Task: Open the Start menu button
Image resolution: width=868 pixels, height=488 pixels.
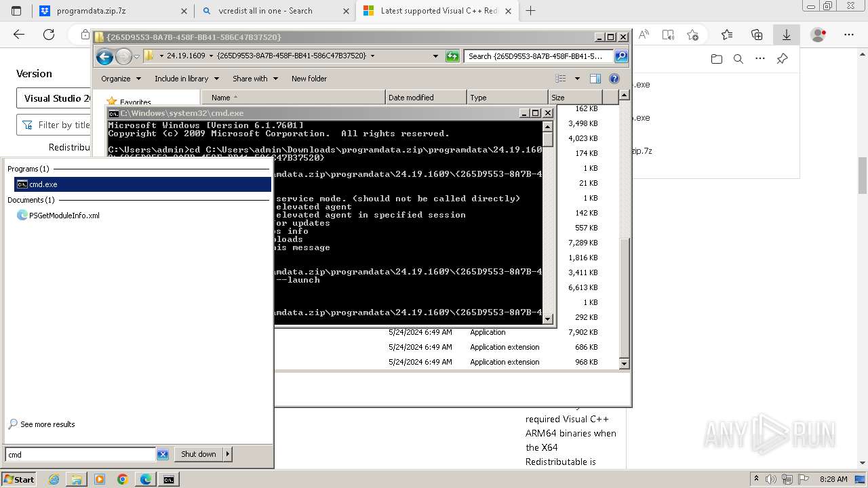Action: pos(18,479)
